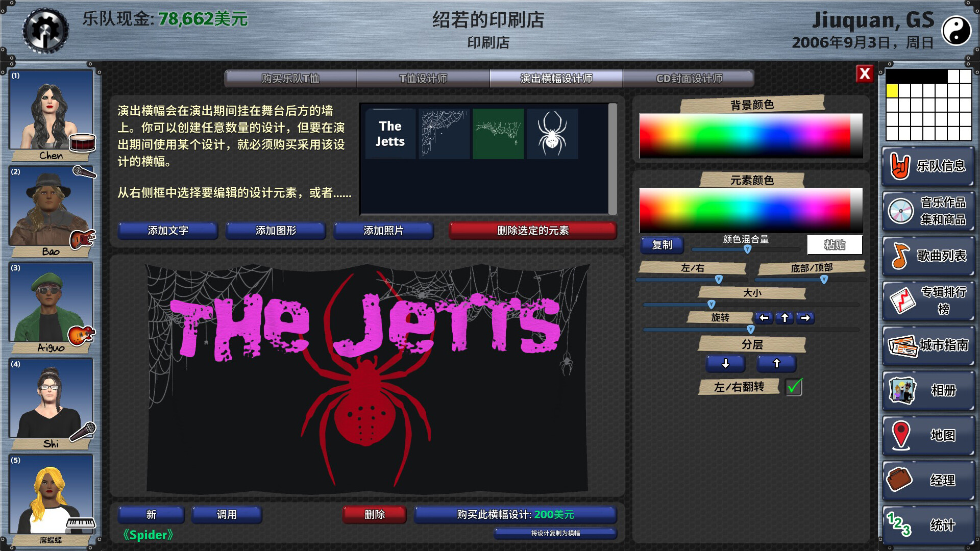Screen dimensions: 980x551
Task: Rotate element with left arrow button
Action: tap(764, 318)
